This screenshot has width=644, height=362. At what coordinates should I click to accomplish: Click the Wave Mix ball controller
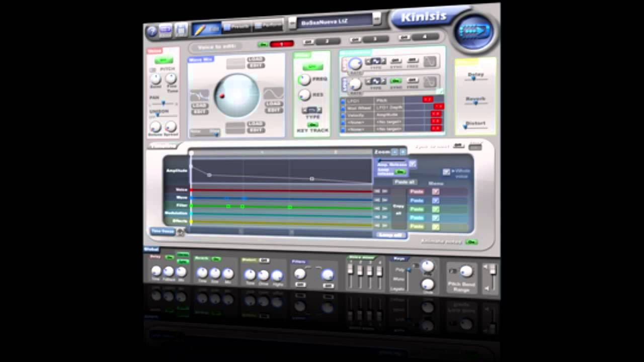(236, 95)
